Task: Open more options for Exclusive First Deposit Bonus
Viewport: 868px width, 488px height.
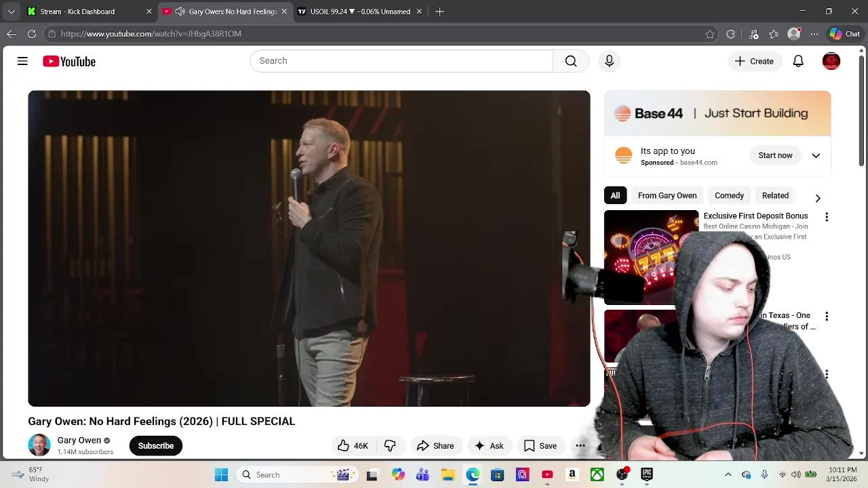Action: (x=826, y=217)
